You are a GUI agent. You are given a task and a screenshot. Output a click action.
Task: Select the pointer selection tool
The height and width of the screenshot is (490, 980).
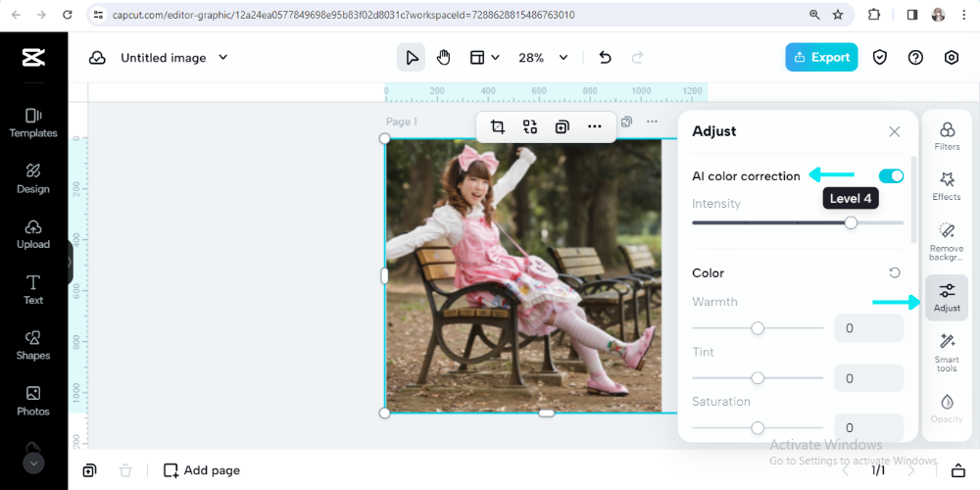point(412,58)
